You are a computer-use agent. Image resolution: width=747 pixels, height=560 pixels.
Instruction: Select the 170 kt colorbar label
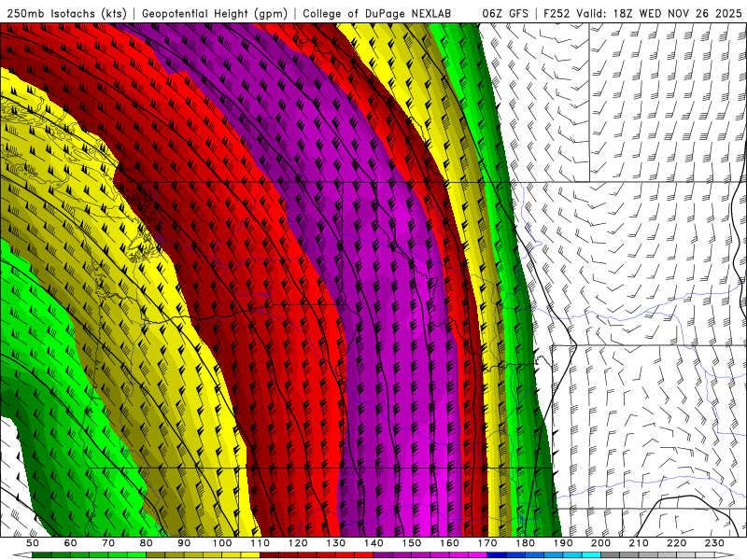pyautogui.click(x=487, y=543)
